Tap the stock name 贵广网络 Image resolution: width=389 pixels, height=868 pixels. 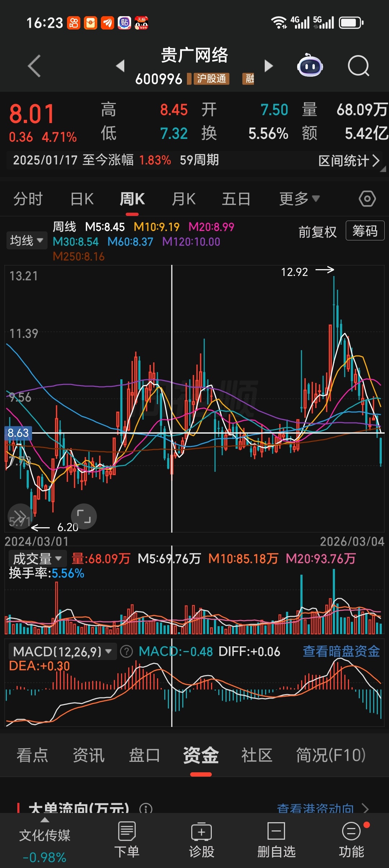194,55
